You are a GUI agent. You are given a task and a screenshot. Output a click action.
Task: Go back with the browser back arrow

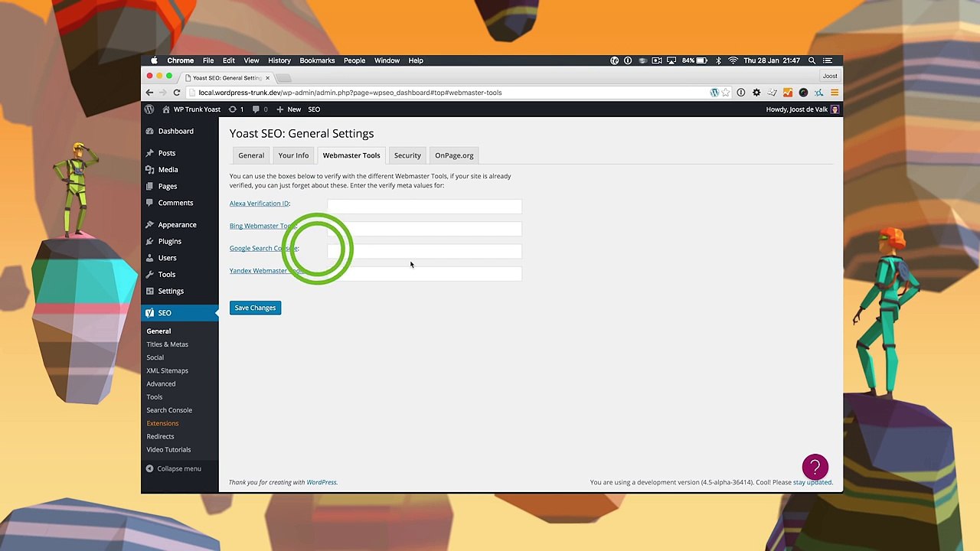click(x=150, y=93)
